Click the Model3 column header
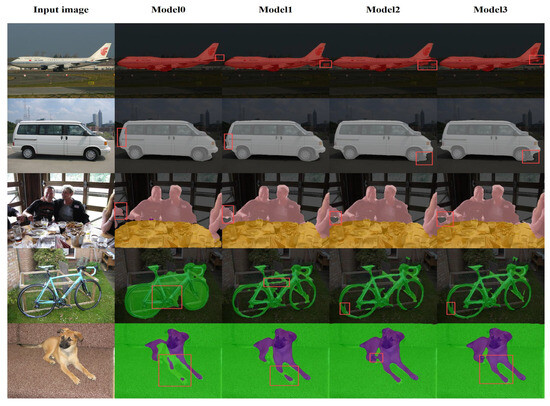The width and height of the screenshot is (550, 406). pos(490,9)
